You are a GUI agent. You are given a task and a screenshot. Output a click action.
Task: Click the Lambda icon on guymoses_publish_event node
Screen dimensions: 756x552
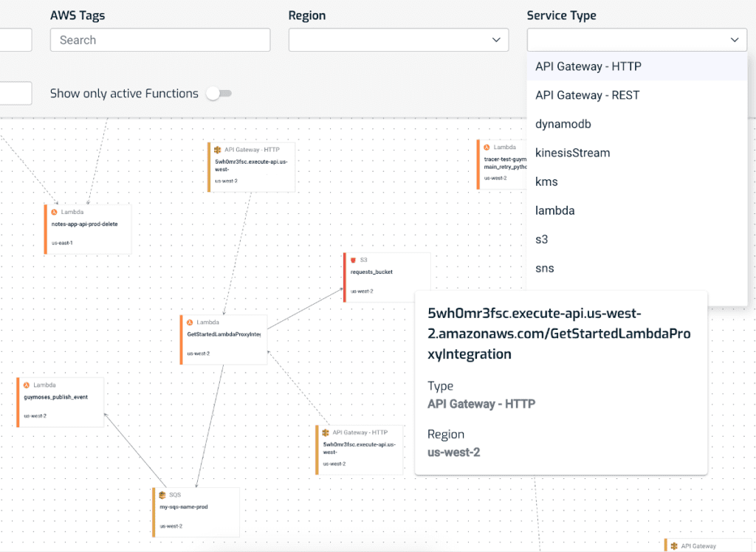pyautogui.click(x=27, y=384)
